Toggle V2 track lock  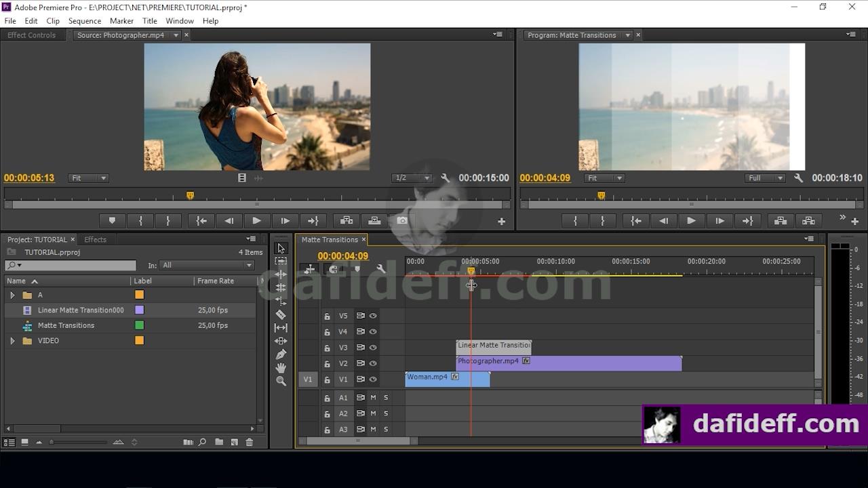tap(327, 364)
